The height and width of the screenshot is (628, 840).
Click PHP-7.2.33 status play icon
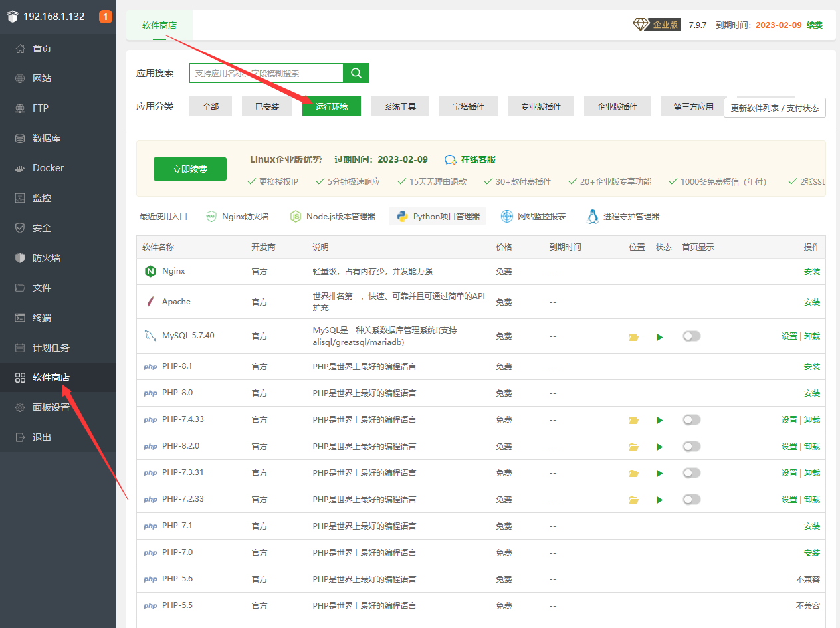point(660,500)
